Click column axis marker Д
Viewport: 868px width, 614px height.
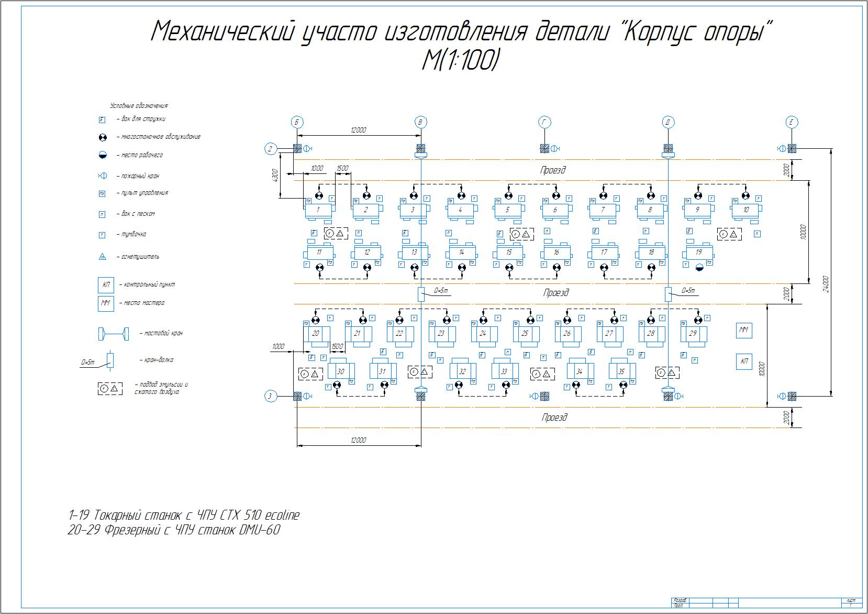click(667, 123)
